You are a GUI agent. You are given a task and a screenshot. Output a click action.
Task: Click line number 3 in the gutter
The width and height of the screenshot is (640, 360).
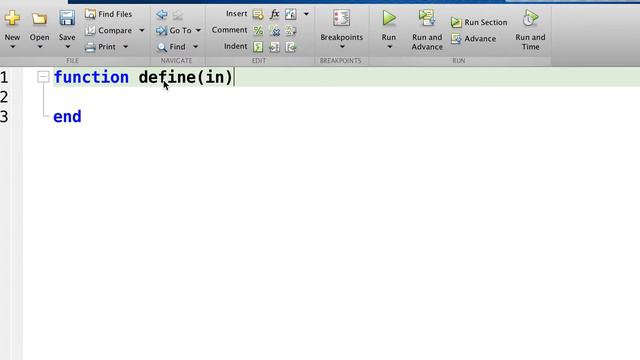4,117
